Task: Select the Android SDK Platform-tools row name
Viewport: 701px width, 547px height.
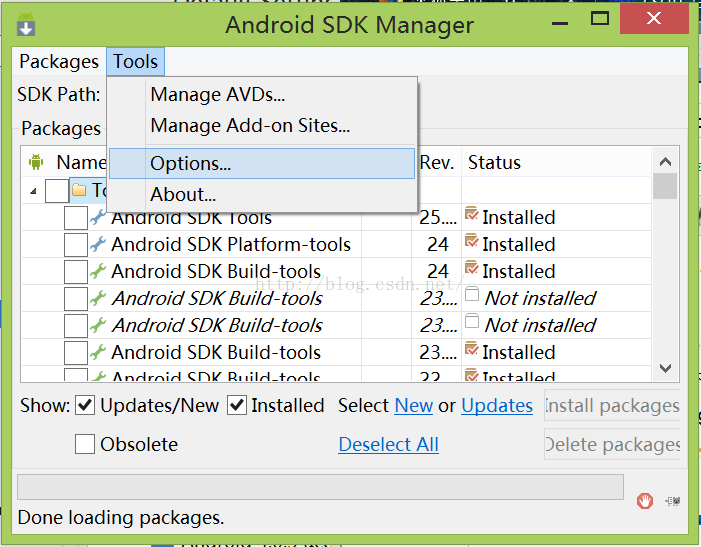Action: click(231, 244)
